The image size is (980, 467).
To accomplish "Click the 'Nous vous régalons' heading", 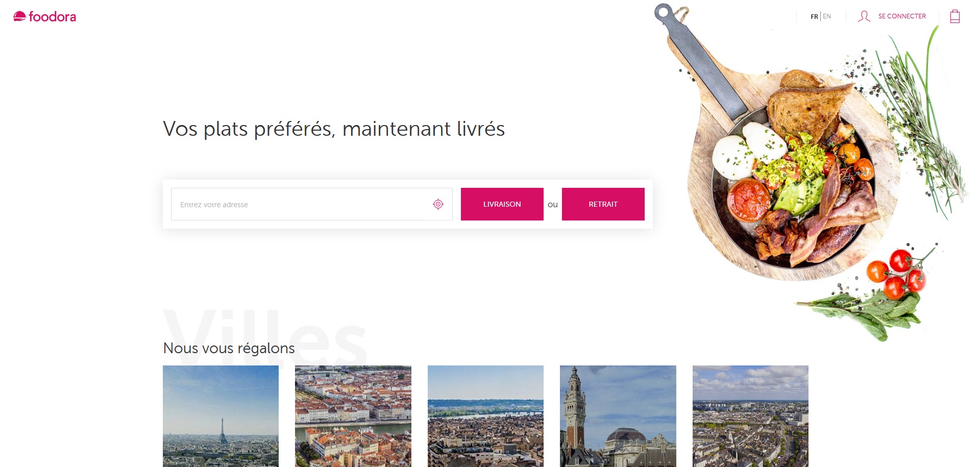I will coord(229,348).
